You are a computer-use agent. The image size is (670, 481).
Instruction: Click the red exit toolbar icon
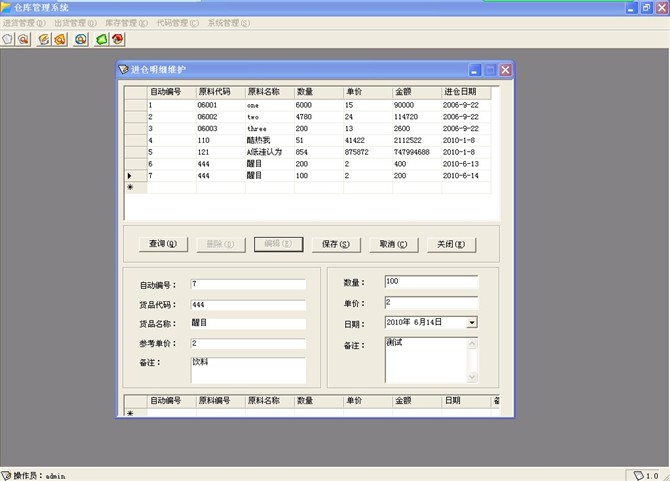pyautogui.click(x=118, y=39)
